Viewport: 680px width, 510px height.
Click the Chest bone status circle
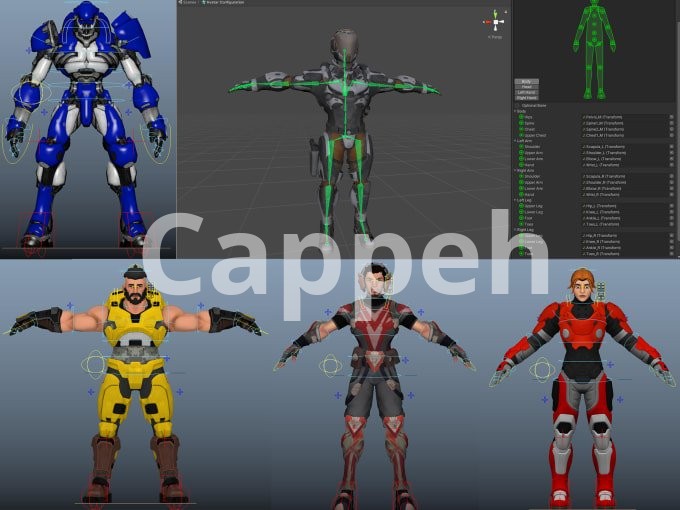521,129
